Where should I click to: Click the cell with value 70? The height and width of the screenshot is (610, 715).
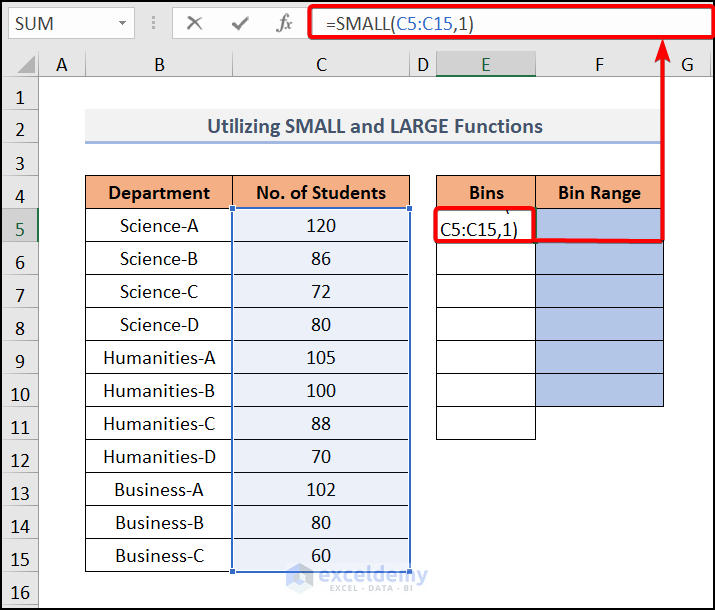point(321,456)
